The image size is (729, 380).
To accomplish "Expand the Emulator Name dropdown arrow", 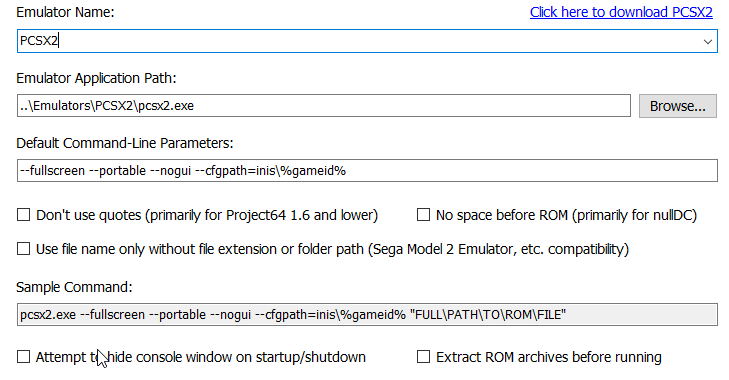I will coord(707,41).
